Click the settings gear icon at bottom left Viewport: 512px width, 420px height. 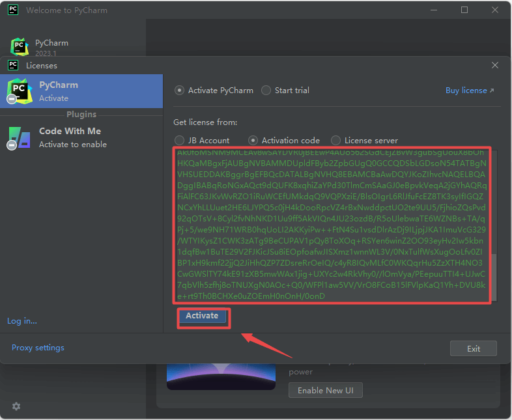16,406
